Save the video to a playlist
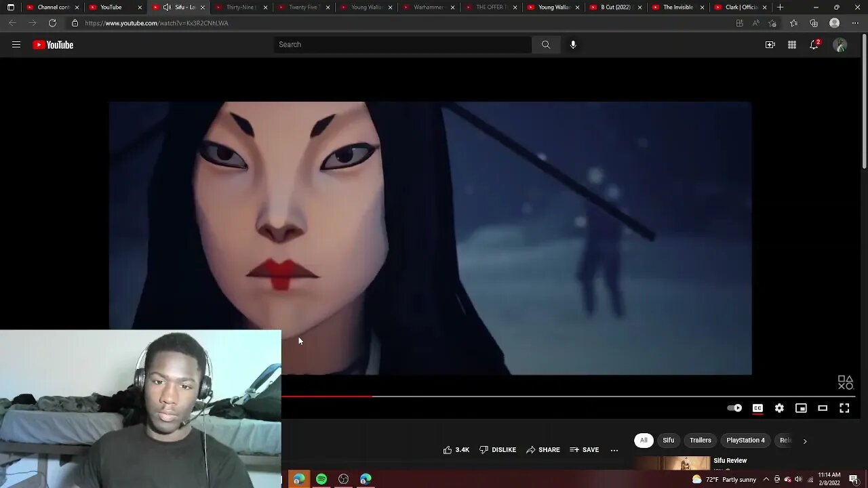 [585, 450]
